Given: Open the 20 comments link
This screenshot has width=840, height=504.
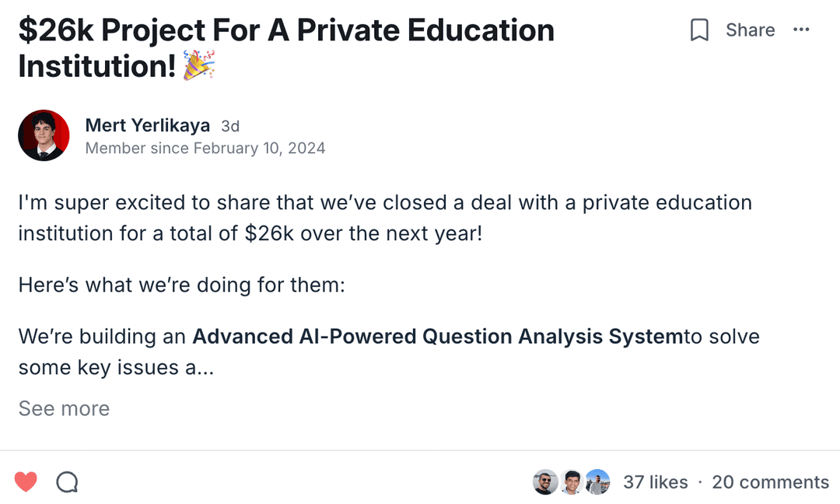Looking at the screenshot, I should click(x=770, y=482).
